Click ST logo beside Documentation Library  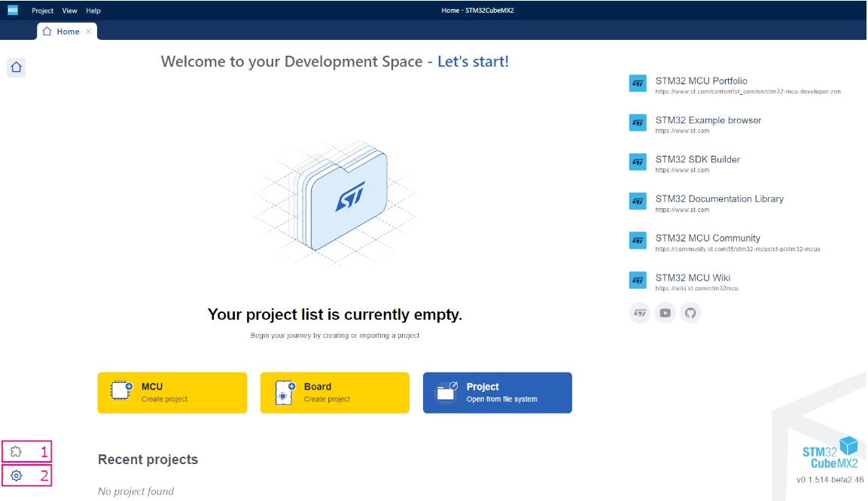(x=638, y=202)
